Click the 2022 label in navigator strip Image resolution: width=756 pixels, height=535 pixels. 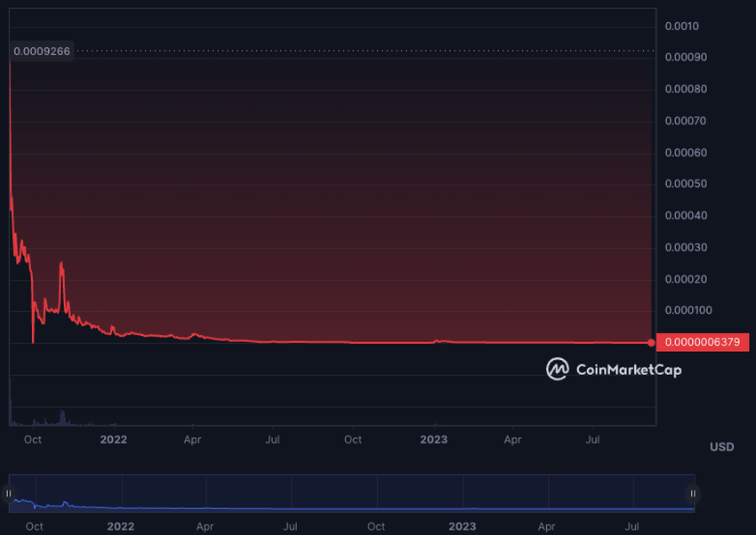121,527
